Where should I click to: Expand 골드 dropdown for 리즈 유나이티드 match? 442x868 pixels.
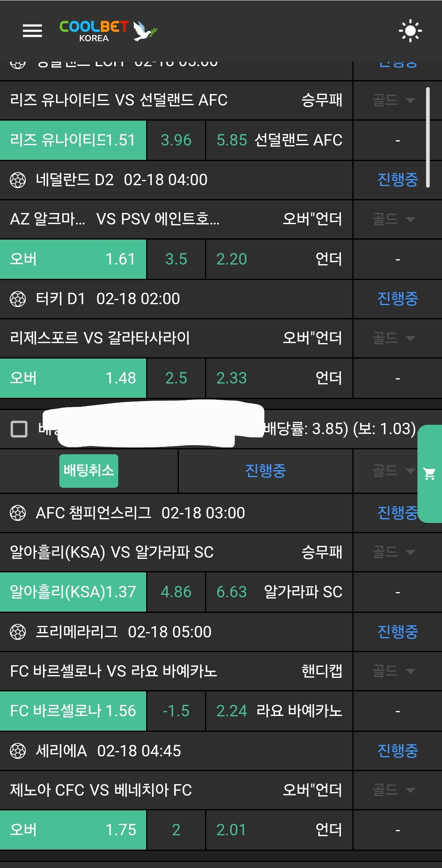394,100
